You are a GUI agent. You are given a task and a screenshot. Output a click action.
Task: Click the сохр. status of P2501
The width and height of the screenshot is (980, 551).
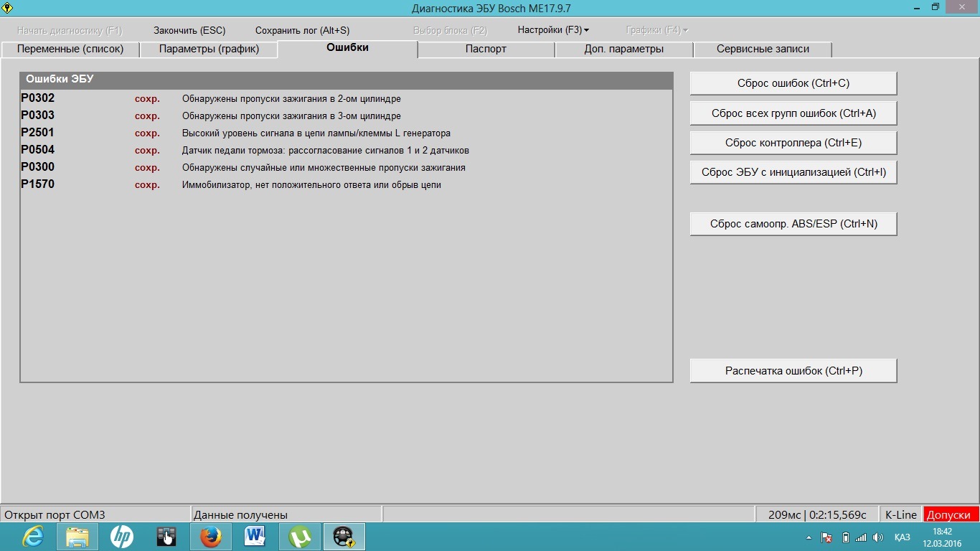[x=147, y=133]
